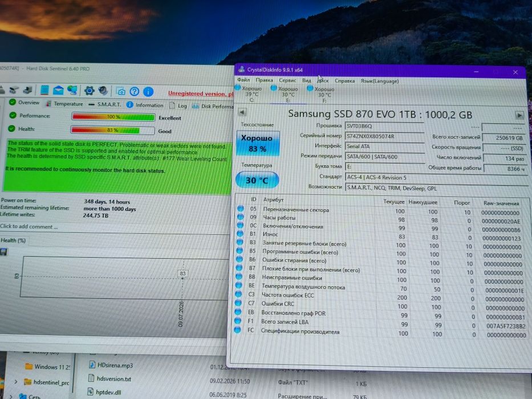
Task: Open the Правка menu in CrystalDiskInfo
Action: point(265,80)
